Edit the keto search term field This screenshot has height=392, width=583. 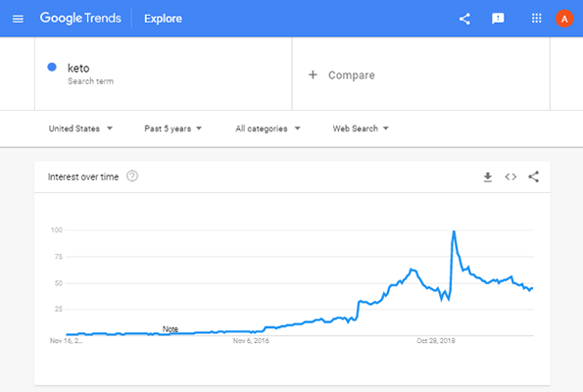tap(164, 73)
